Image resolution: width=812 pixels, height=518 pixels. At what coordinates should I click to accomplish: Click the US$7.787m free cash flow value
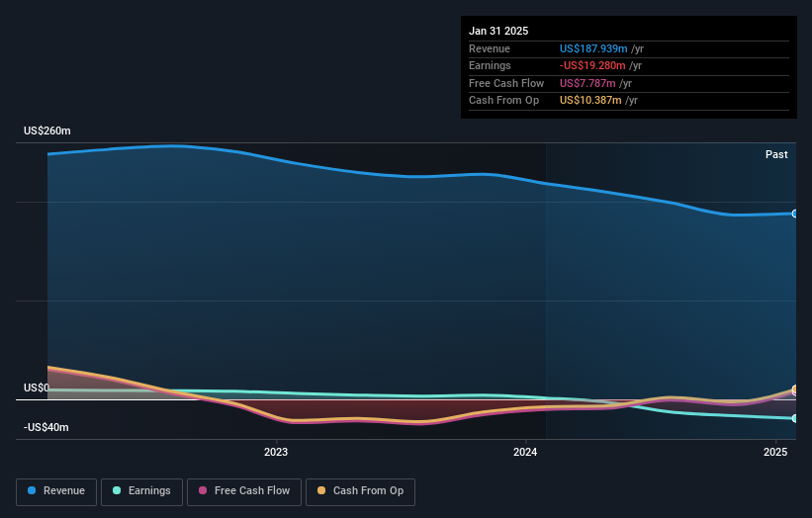pos(587,83)
